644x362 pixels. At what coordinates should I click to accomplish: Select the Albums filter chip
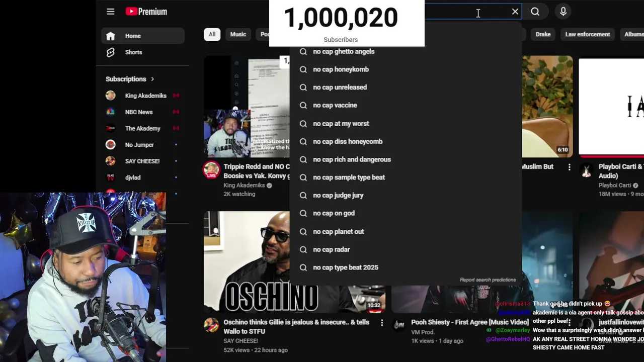click(x=633, y=34)
